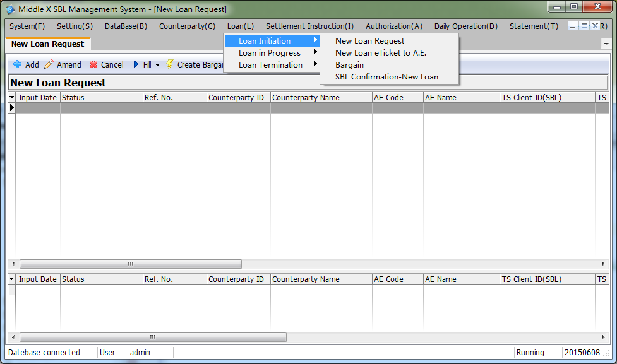The height and width of the screenshot is (364, 617).
Task: Open the Daily Operation(D) menu
Action: 466,26
